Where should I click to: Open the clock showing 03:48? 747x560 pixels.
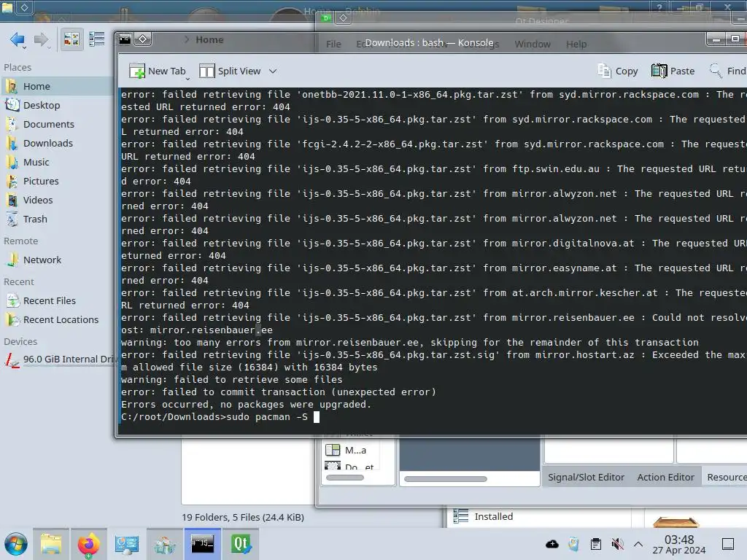point(679,544)
